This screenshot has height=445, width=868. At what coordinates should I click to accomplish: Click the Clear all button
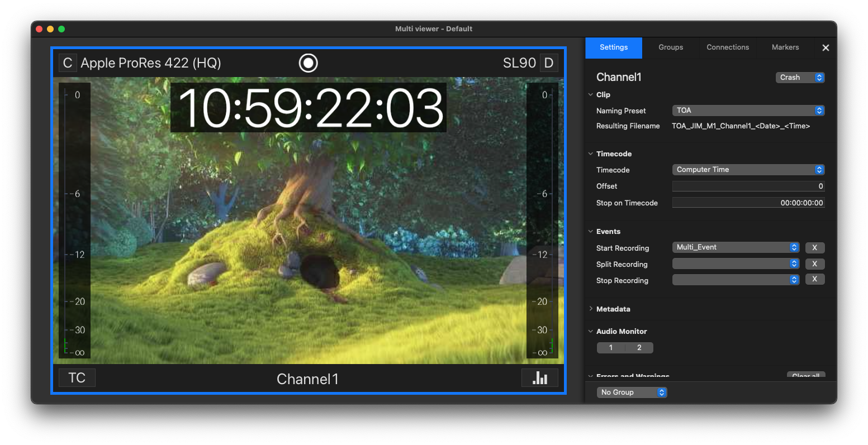point(806,375)
